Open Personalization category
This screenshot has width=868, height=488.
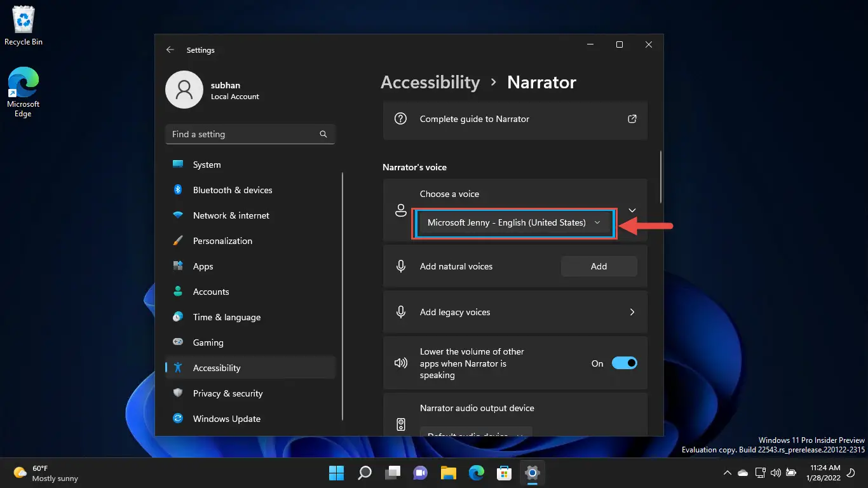pos(250,241)
